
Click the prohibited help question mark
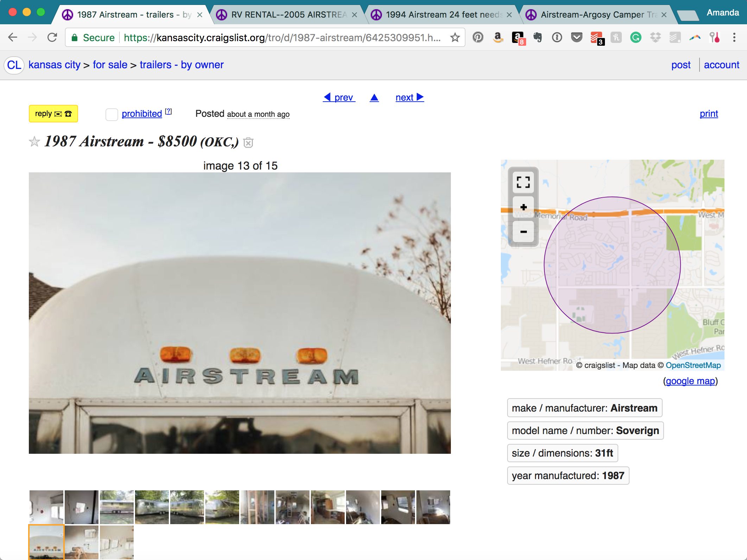click(168, 112)
